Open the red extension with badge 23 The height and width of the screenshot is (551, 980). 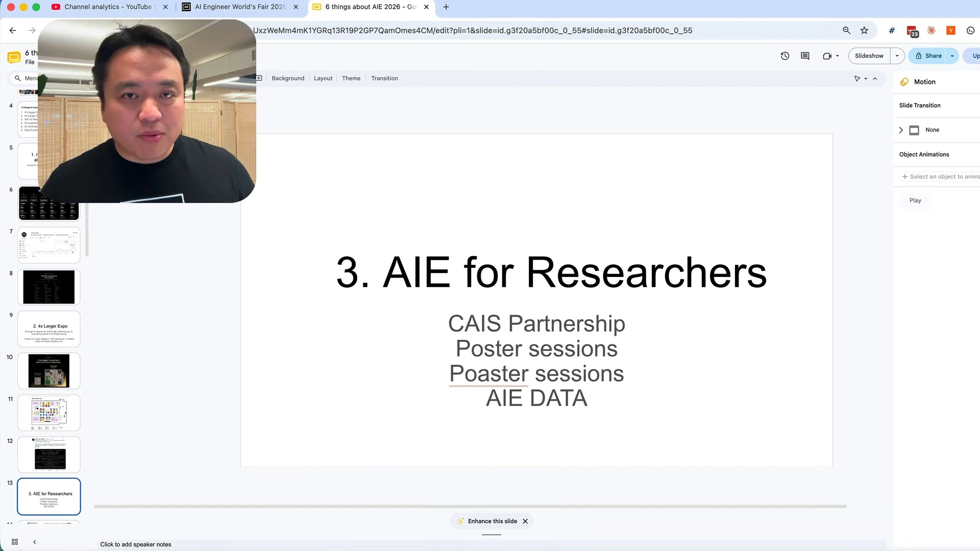[912, 31]
